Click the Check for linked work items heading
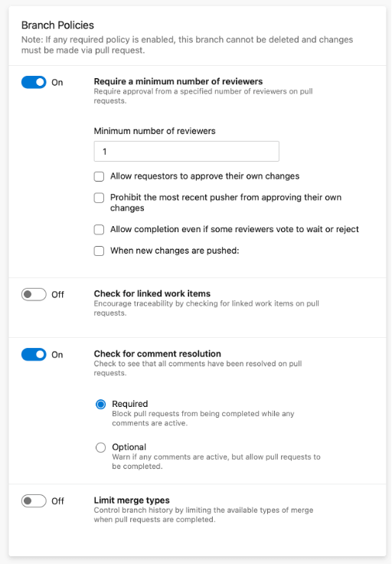392x564 pixels. (x=152, y=293)
